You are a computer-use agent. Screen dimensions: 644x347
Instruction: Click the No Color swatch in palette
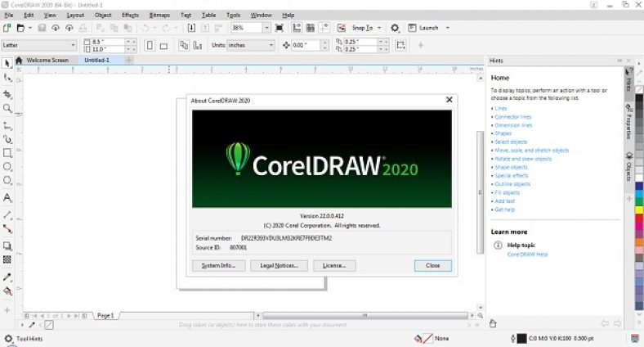coord(639,89)
